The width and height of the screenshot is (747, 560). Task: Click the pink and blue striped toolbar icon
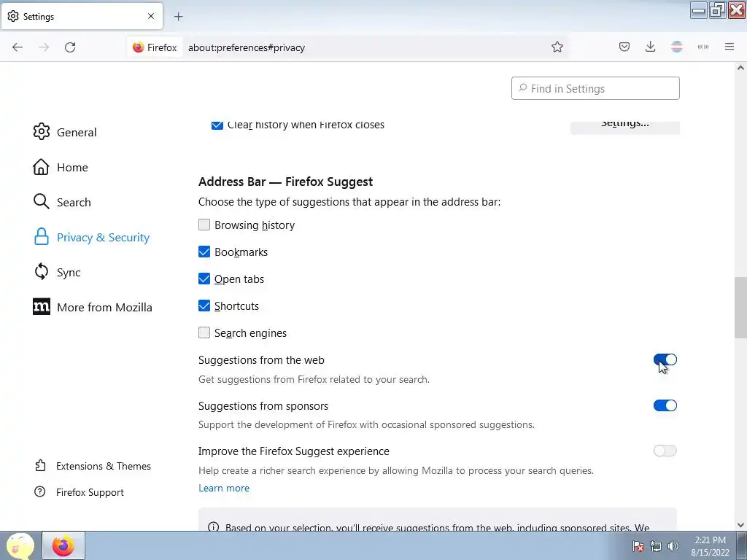pyautogui.click(x=676, y=47)
